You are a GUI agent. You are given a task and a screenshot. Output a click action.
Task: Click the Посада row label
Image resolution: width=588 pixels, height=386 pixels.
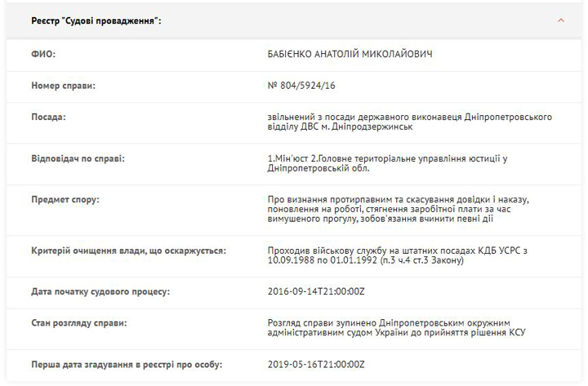pyautogui.click(x=48, y=118)
